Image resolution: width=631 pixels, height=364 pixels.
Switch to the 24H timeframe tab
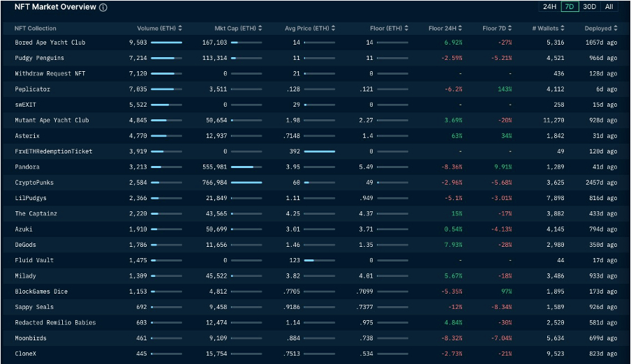549,7
